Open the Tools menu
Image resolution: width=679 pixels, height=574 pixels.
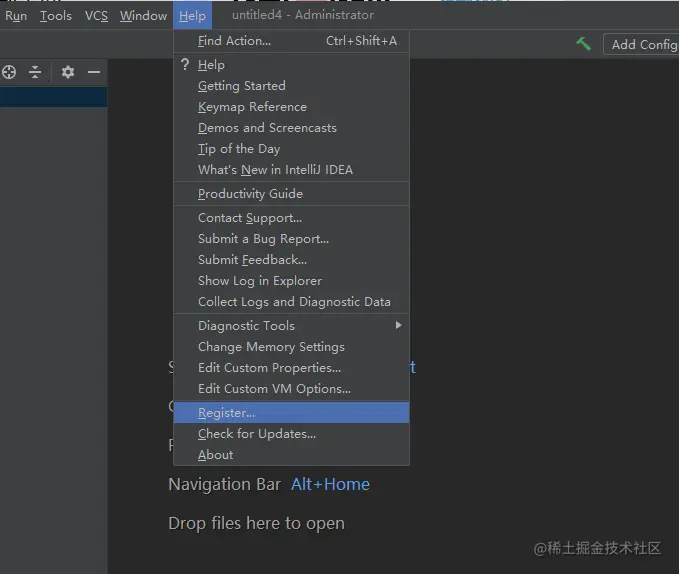56,16
